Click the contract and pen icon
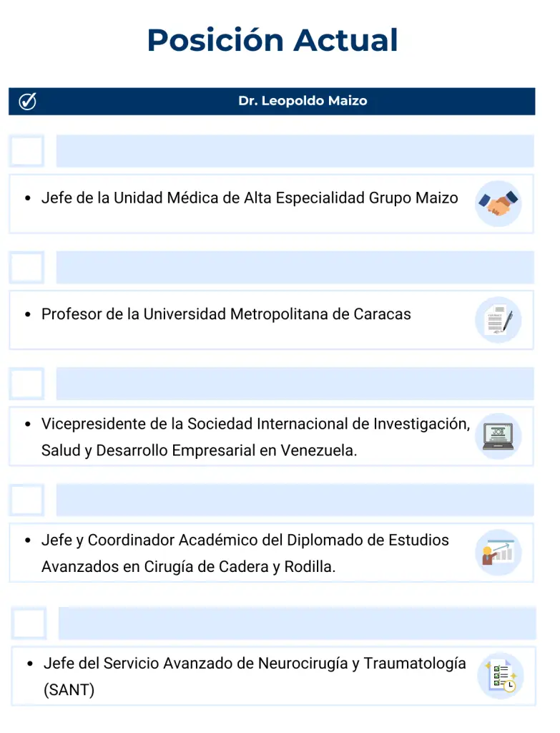The height and width of the screenshot is (733, 560). tap(498, 320)
